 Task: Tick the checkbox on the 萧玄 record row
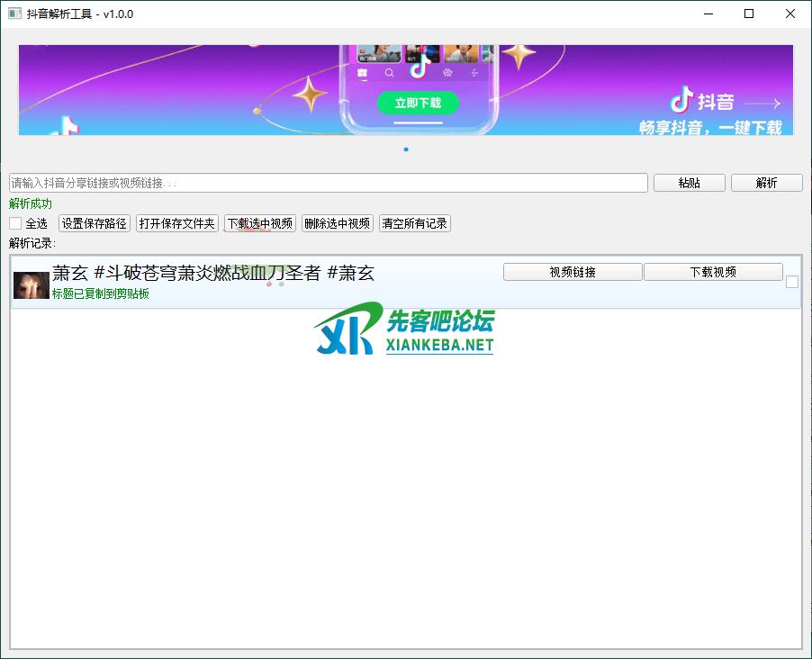pos(792,282)
